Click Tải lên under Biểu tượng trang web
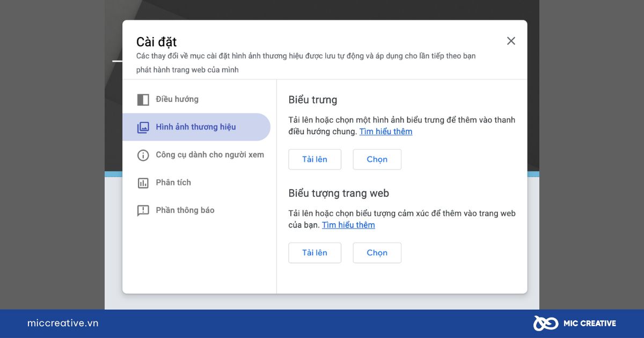 pyautogui.click(x=314, y=253)
